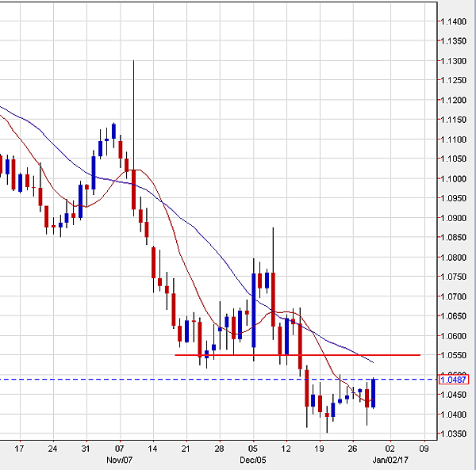Screen dimensions: 476x470
Task: Click the 1.0600 price axis label
Action: click(x=453, y=336)
